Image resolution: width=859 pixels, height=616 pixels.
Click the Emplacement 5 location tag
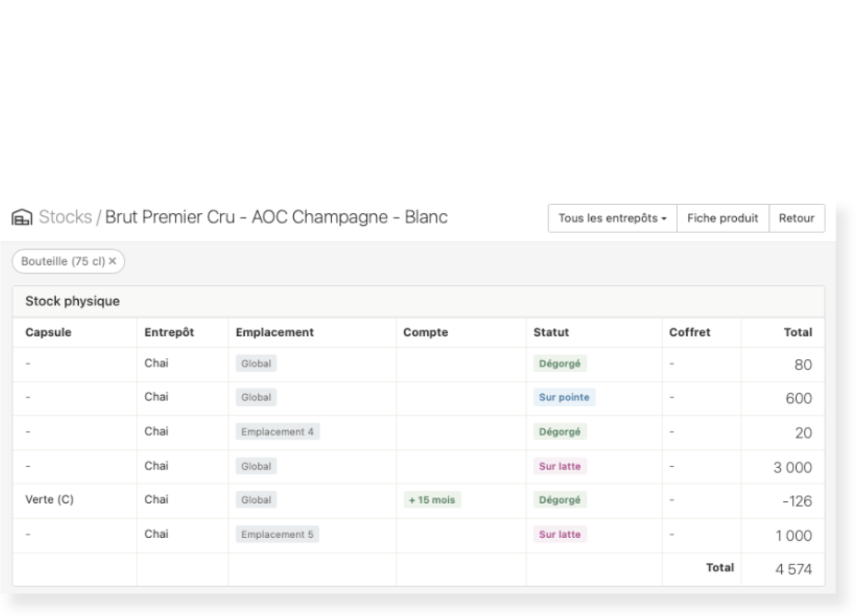pyautogui.click(x=277, y=534)
